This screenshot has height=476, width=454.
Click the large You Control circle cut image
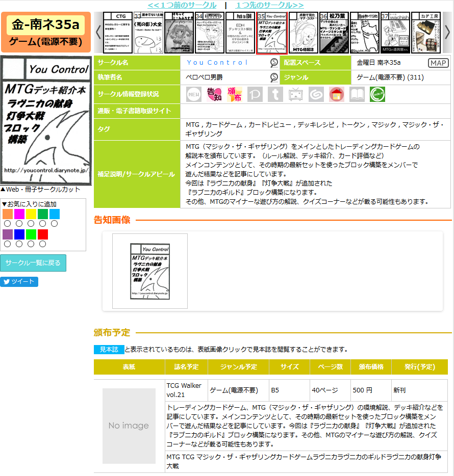point(46,120)
